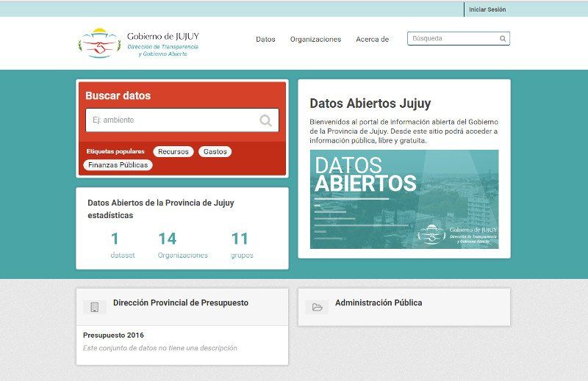Viewport: 588px width, 381px height.
Task: Go to the Acerca de page
Action: [372, 39]
